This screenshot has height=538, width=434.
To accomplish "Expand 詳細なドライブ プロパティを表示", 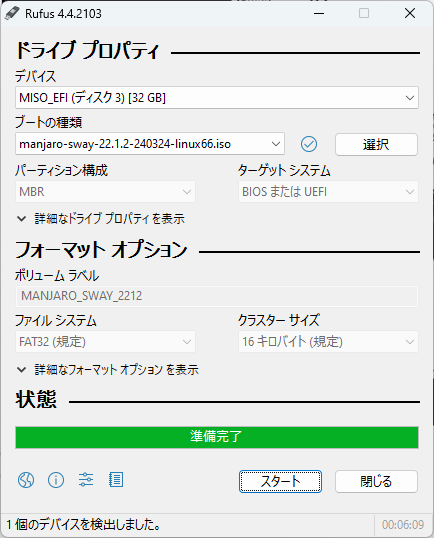I will (x=101, y=219).
